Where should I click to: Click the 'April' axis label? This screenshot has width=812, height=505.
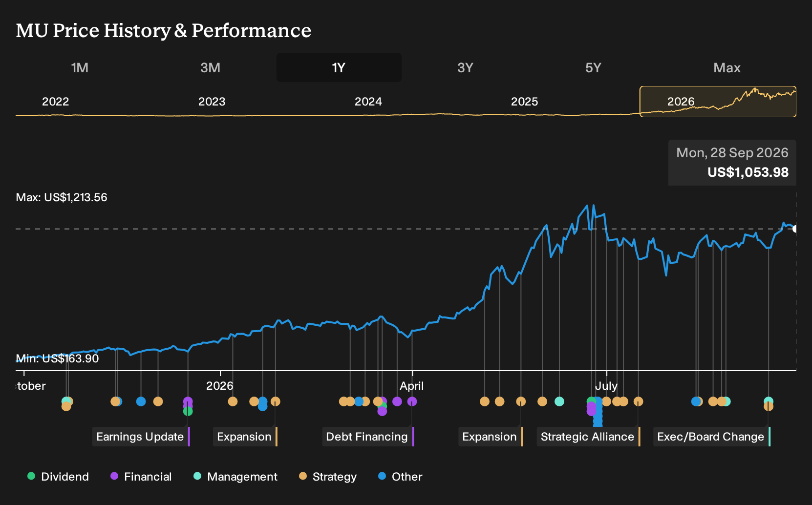412,386
